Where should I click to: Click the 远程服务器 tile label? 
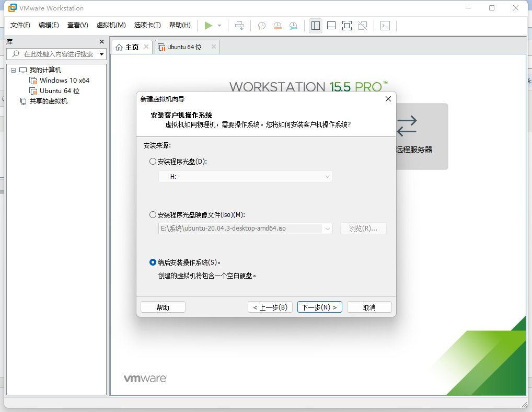click(x=414, y=150)
